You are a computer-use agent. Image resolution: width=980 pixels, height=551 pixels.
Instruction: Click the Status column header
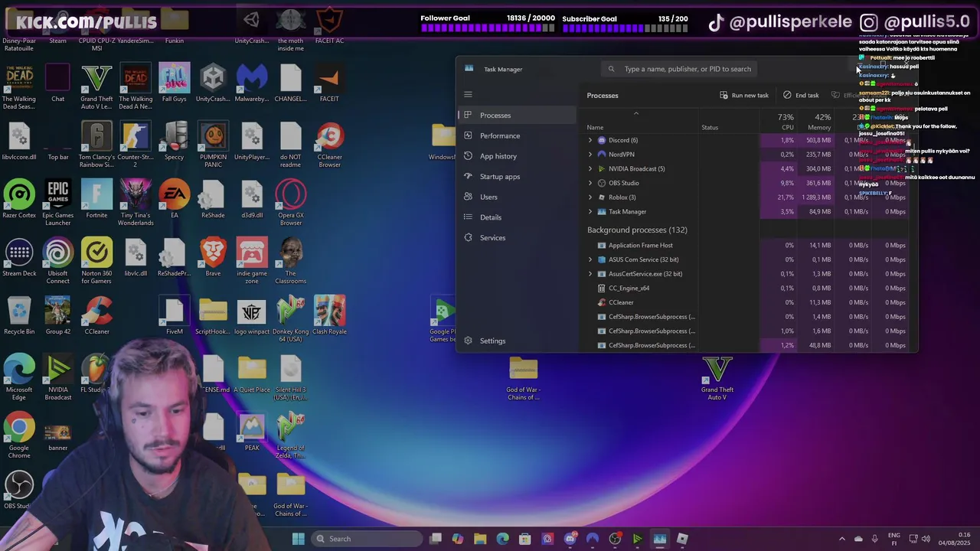point(710,127)
